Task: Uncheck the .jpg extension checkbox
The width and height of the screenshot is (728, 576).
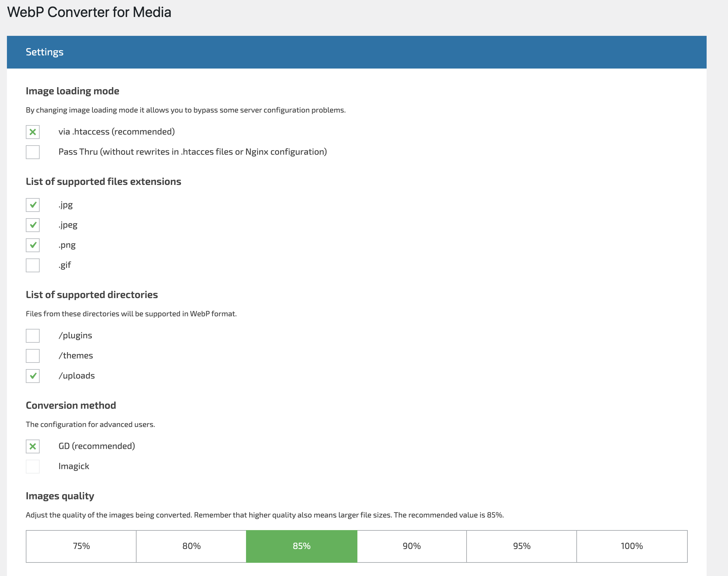Action: coord(33,205)
